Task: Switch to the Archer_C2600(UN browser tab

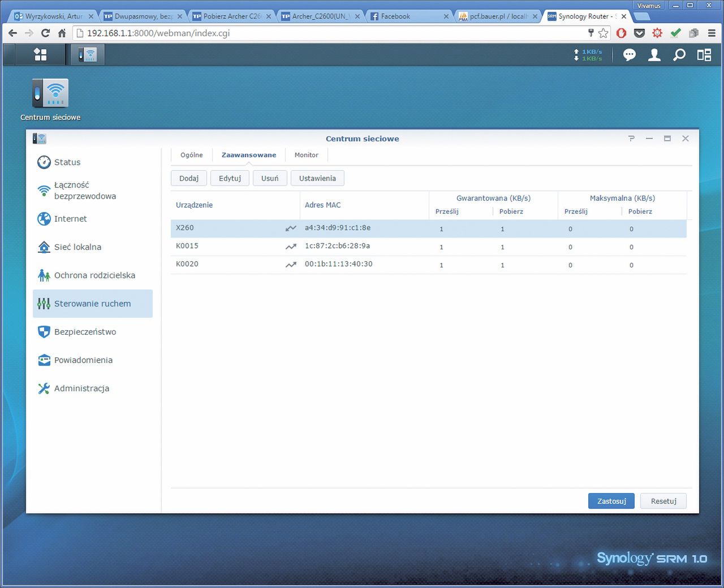Action: tap(320, 16)
